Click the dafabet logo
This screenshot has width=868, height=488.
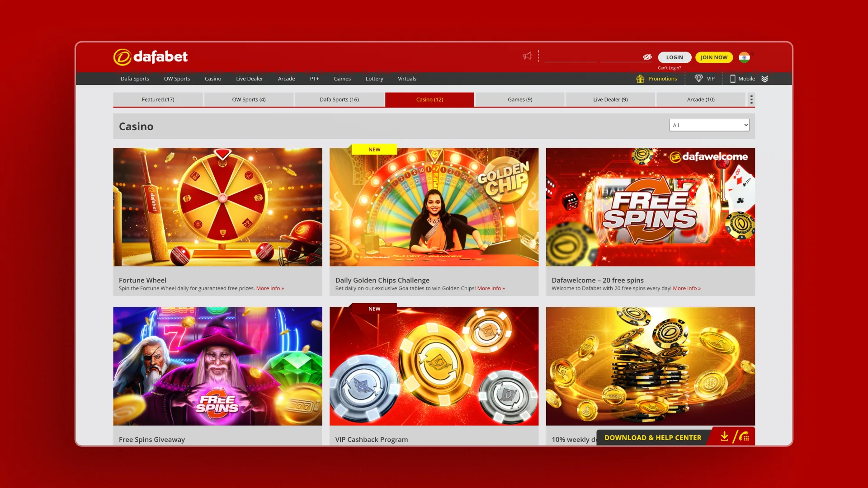pyautogui.click(x=150, y=57)
